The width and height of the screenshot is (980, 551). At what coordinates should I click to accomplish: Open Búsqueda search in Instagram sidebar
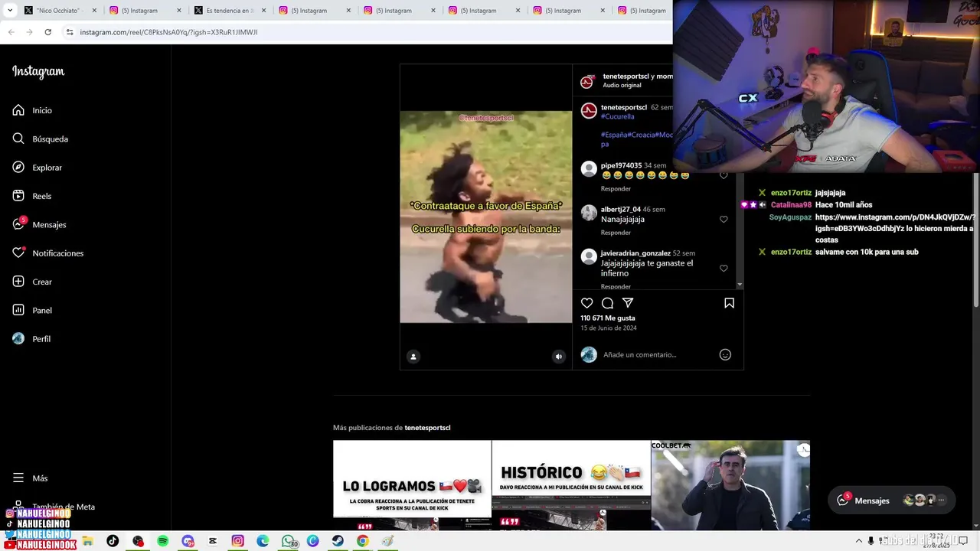coord(40,139)
